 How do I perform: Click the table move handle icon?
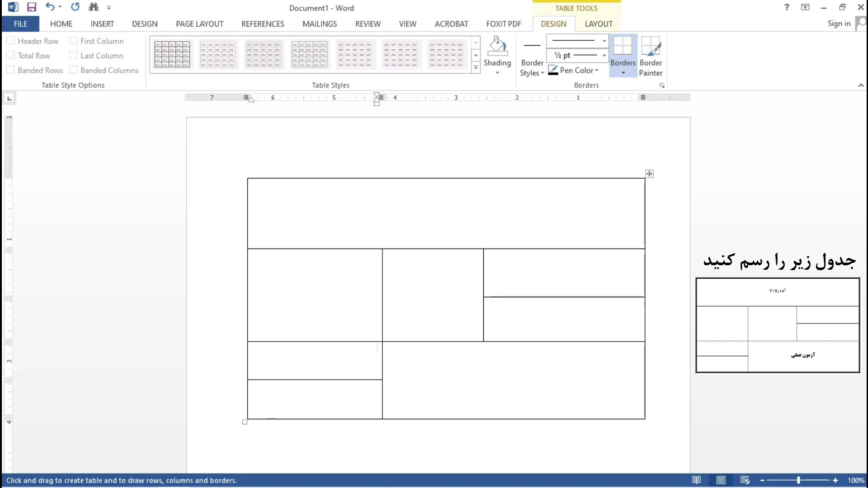coord(649,174)
